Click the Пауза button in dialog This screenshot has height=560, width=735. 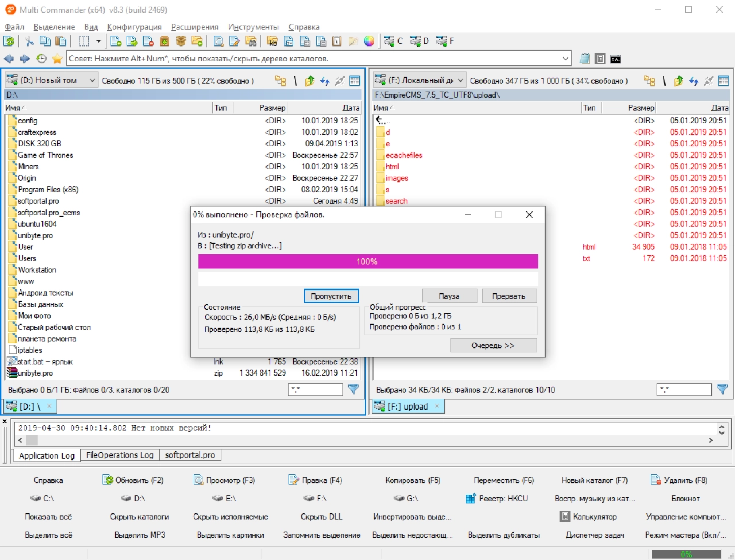pos(449,296)
